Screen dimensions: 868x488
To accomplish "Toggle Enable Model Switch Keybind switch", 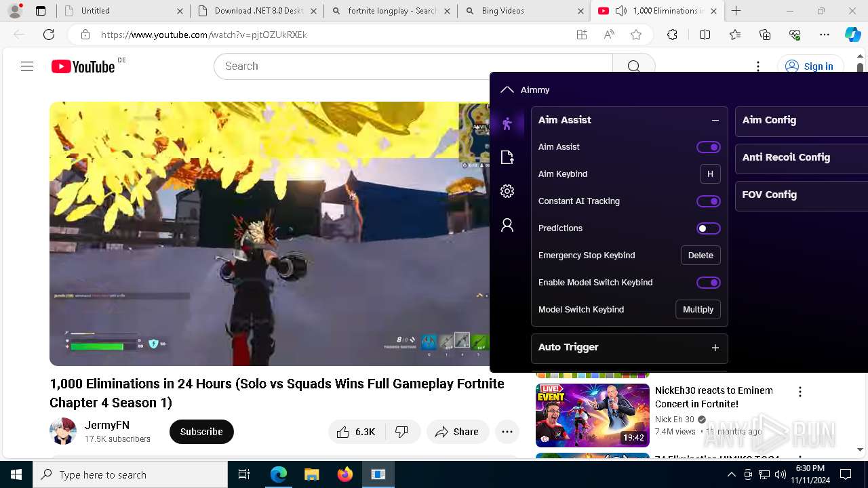I will point(708,283).
